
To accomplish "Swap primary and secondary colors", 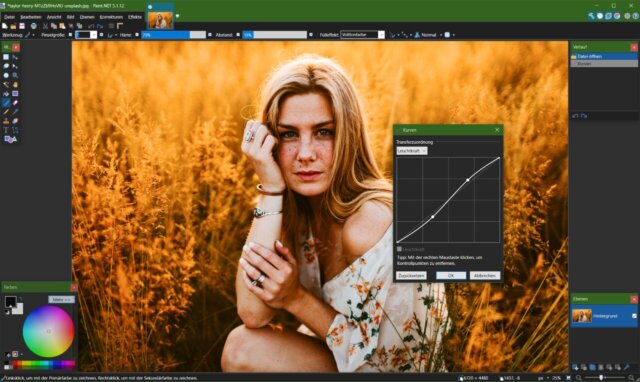I will point(20,299).
